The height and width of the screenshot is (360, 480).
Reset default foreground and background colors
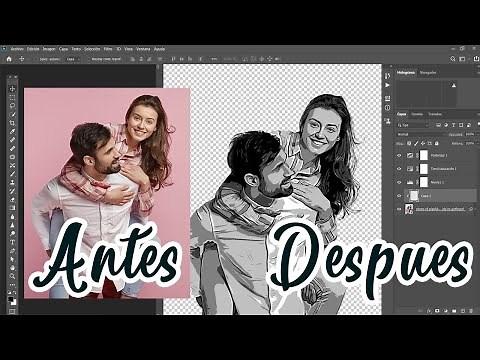coord(10,293)
